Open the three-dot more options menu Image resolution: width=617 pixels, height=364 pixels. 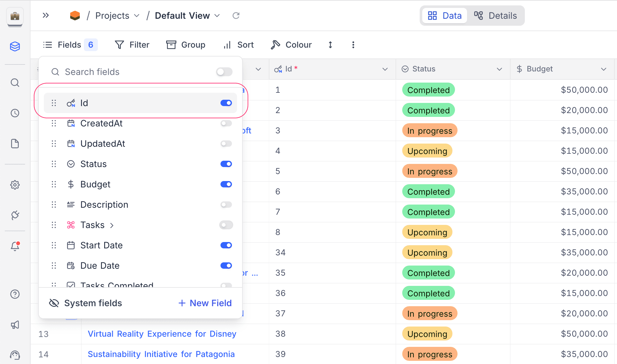click(x=353, y=45)
